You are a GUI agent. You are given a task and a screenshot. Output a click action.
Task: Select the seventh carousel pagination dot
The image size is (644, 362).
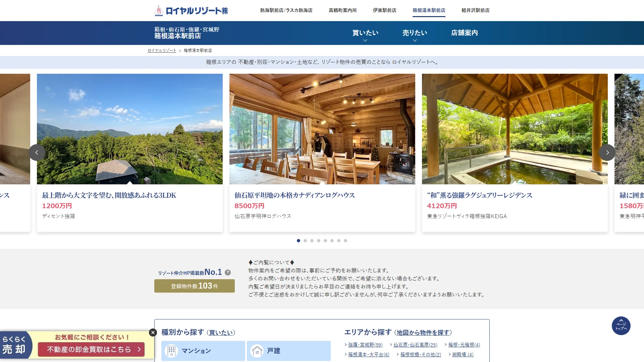tap(339, 241)
